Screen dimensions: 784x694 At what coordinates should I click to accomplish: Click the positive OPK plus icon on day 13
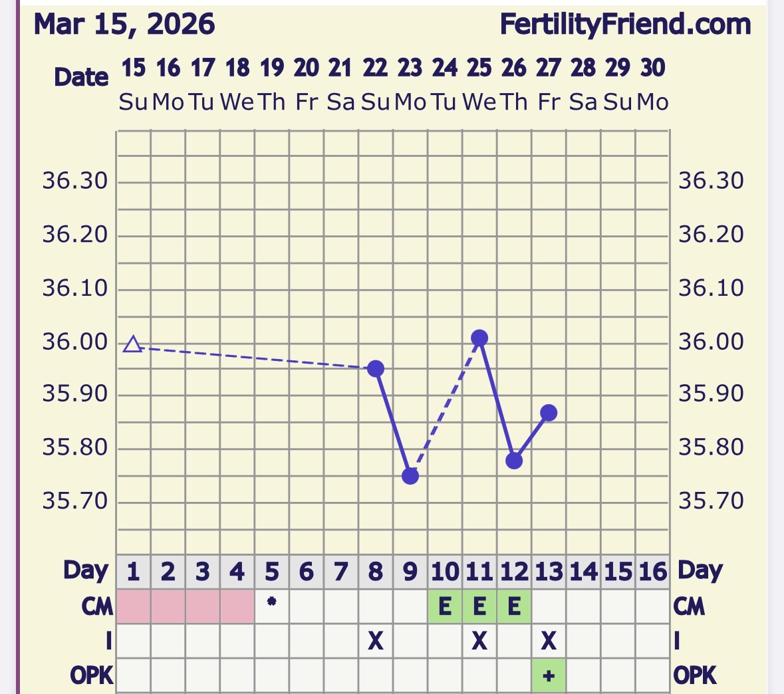pos(549,675)
